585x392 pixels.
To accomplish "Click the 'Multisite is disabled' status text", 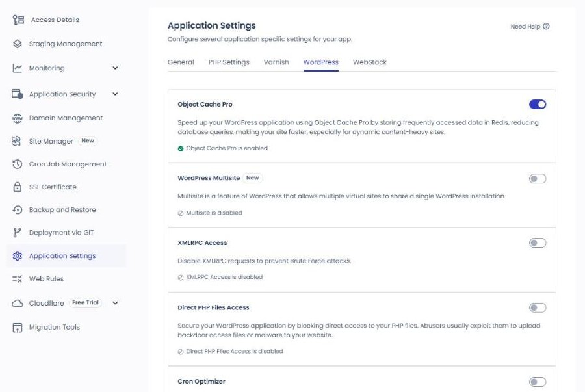I will (x=214, y=213).
